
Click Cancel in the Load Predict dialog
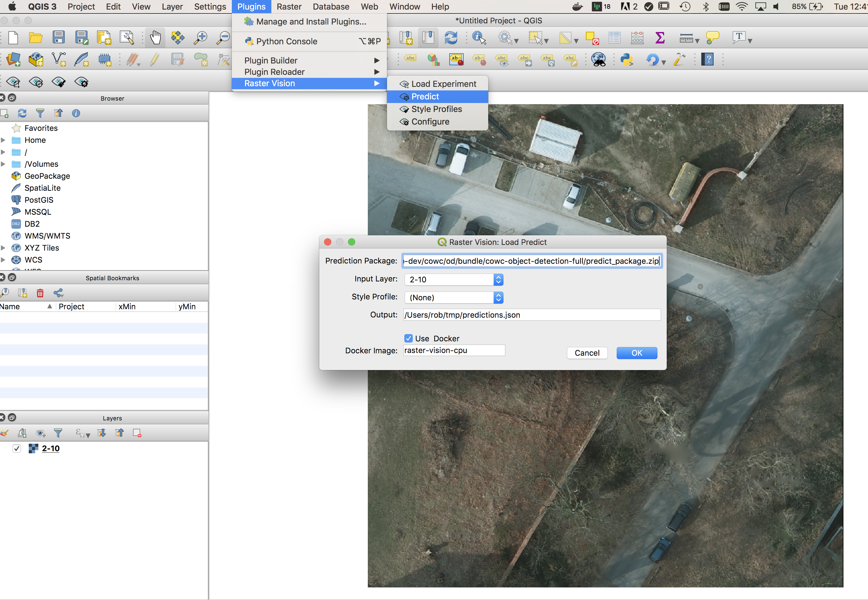(587, 353)
